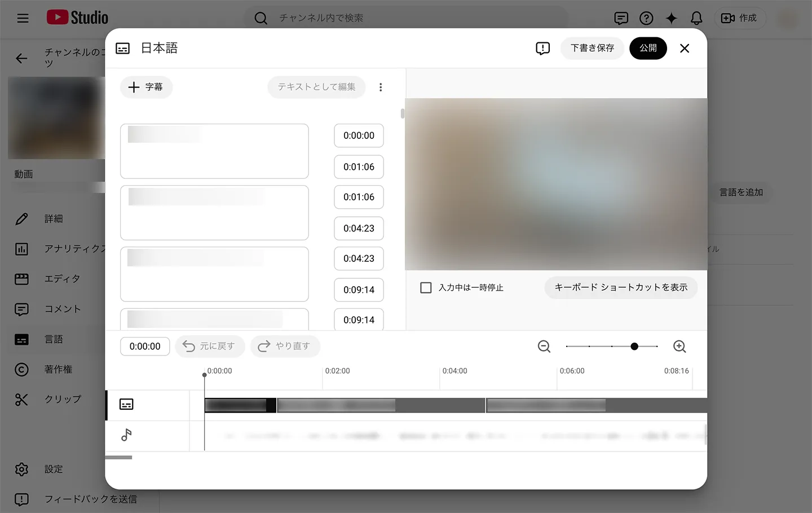
Task: Click the subtitle icon beside 日本語 title
Action: tap(122, 49)
